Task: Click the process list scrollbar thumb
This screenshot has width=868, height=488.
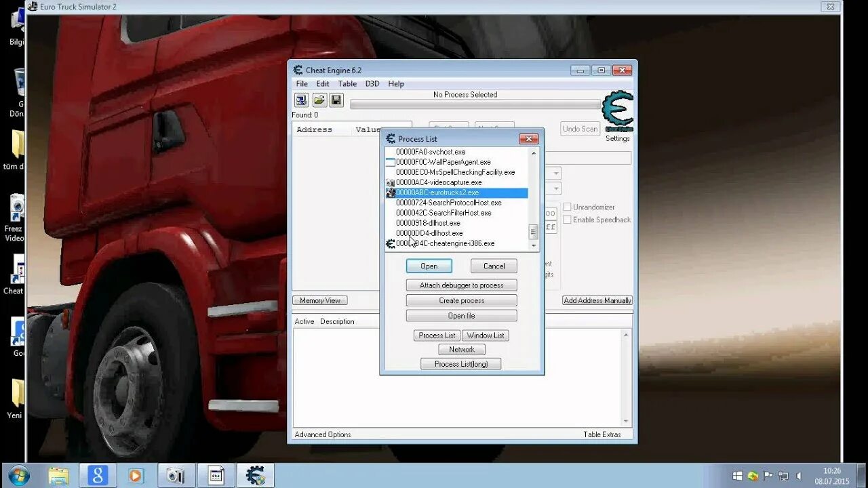Action: [x=534, y=231]
